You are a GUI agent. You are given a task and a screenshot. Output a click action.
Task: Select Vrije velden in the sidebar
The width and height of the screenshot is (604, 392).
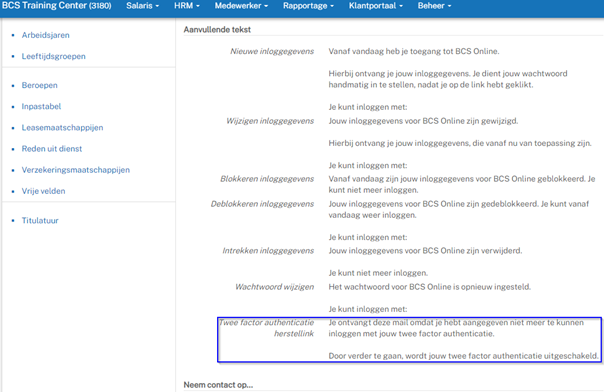pyautogui.click(x=43, y=191)
